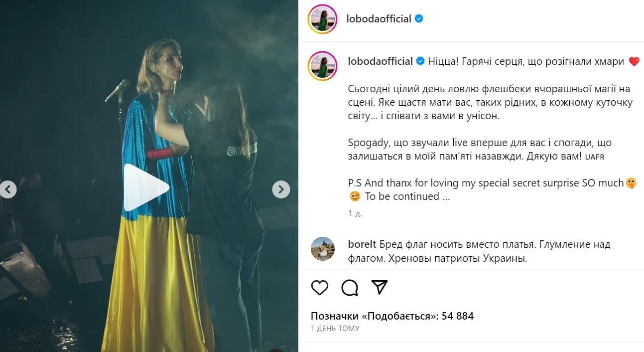
Task: Click the '1 д.' caption timestamp
Action: [355, 213]
